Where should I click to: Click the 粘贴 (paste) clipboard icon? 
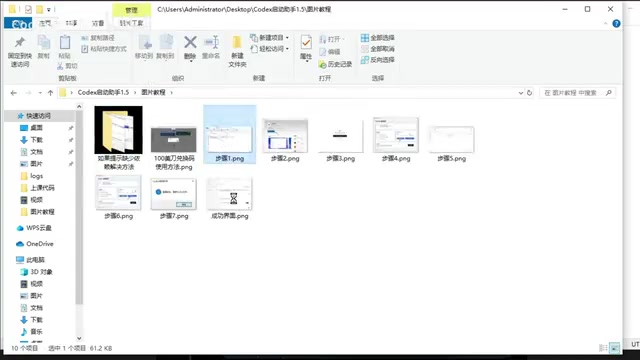tap(64, 42)
